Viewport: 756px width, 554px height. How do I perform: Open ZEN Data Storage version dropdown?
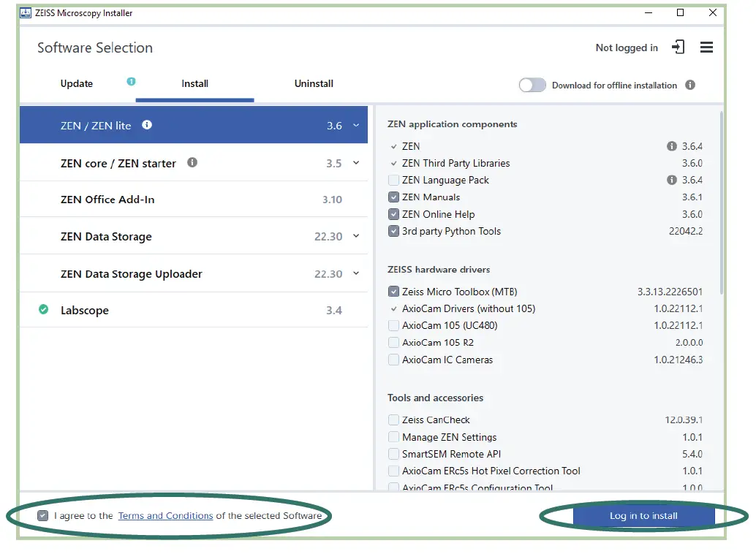pos(356,236)
